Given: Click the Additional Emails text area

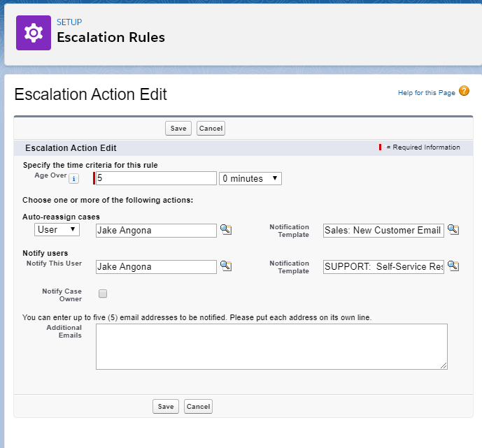Looking at the screenshot, I should pos(271,346).
